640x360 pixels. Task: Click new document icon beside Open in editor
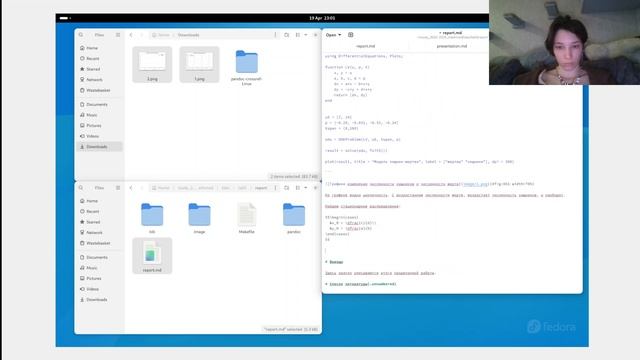[x=351, y=35]
